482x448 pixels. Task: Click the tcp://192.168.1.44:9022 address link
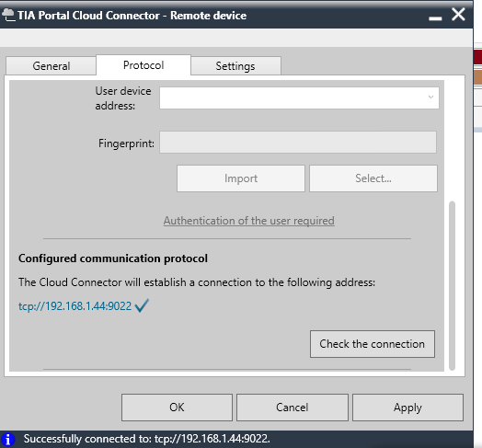coord(75,306)
